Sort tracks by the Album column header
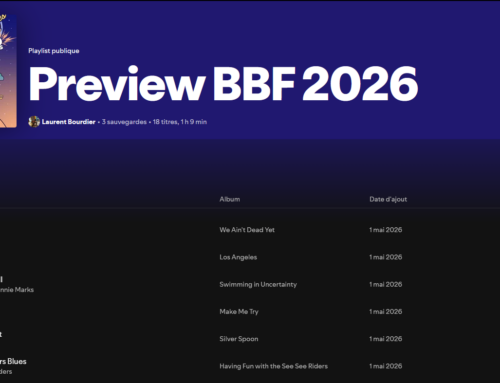 (230, 199)
